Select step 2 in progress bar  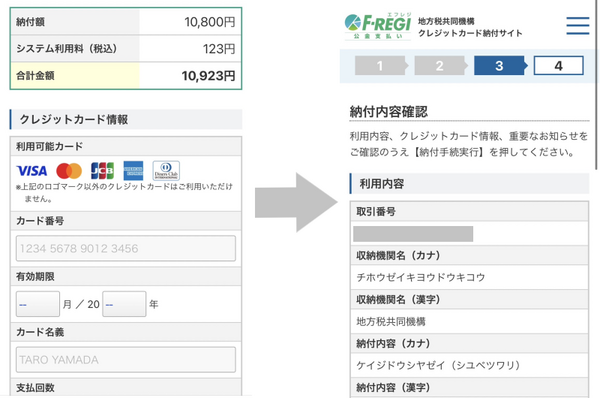(x=440, y=65)
